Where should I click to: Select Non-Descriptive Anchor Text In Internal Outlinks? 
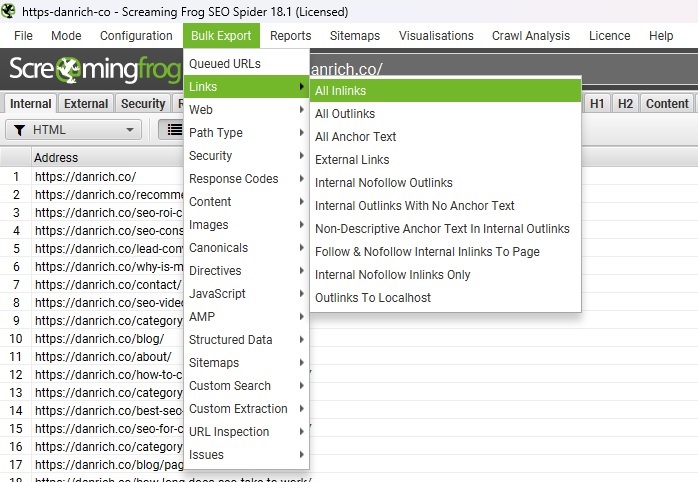(x=446, y=229)
